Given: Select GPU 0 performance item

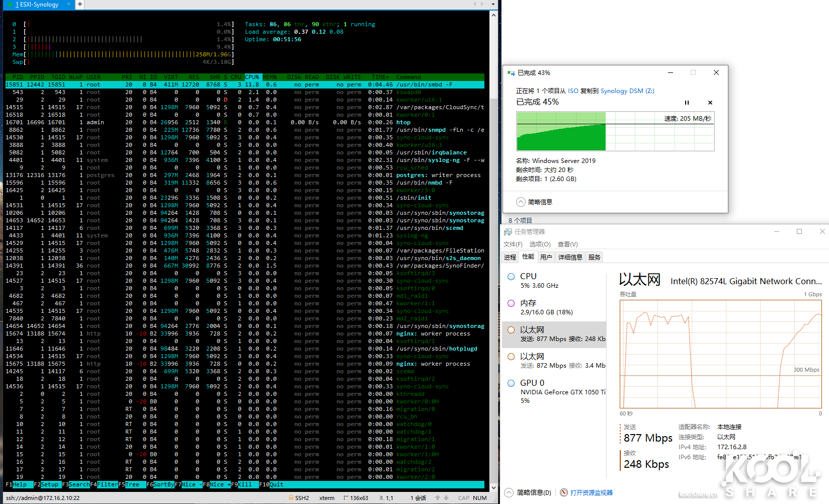Looking at the screenshot, I should click(554, 391).
